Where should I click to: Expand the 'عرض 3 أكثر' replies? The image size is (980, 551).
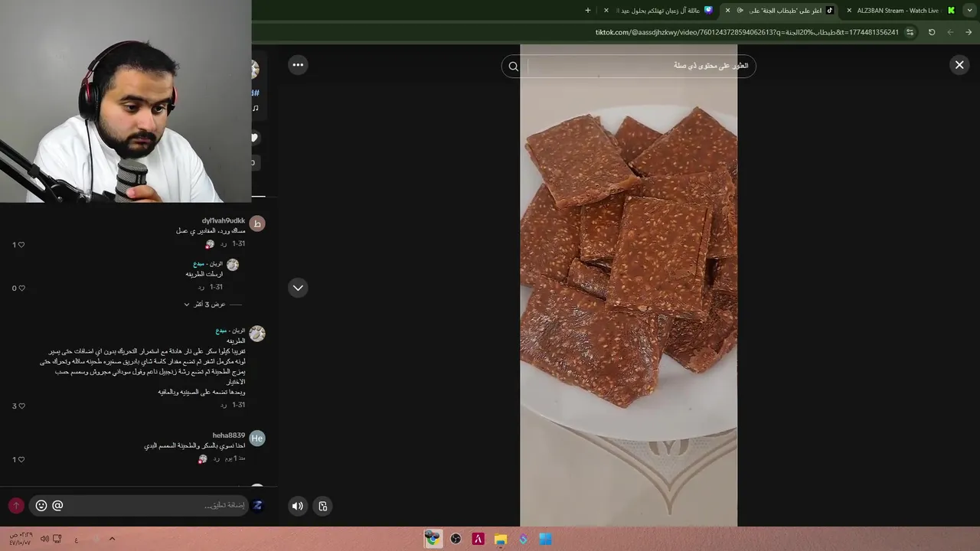coord(204,305)
